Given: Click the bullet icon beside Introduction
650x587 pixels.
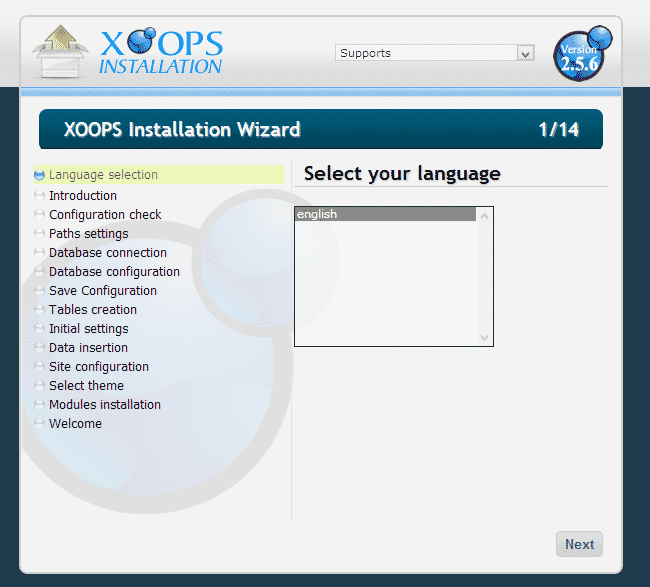Looking at the screenshot, I should 39,196.
